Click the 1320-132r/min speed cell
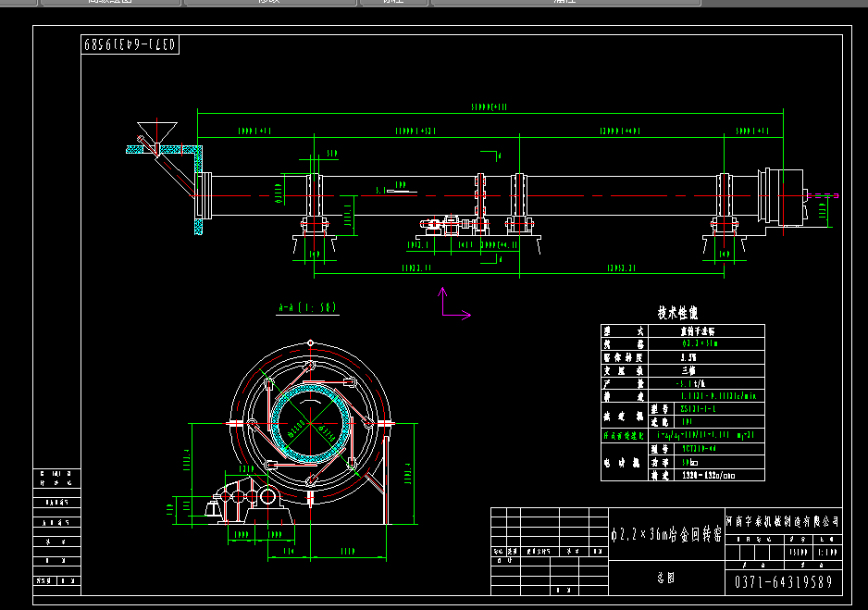Screen dimensions: 868x610 709,476
